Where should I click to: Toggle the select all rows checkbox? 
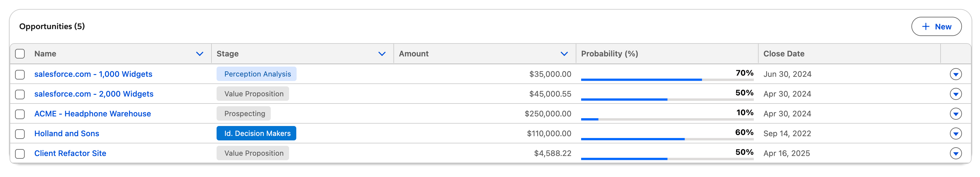20,54
